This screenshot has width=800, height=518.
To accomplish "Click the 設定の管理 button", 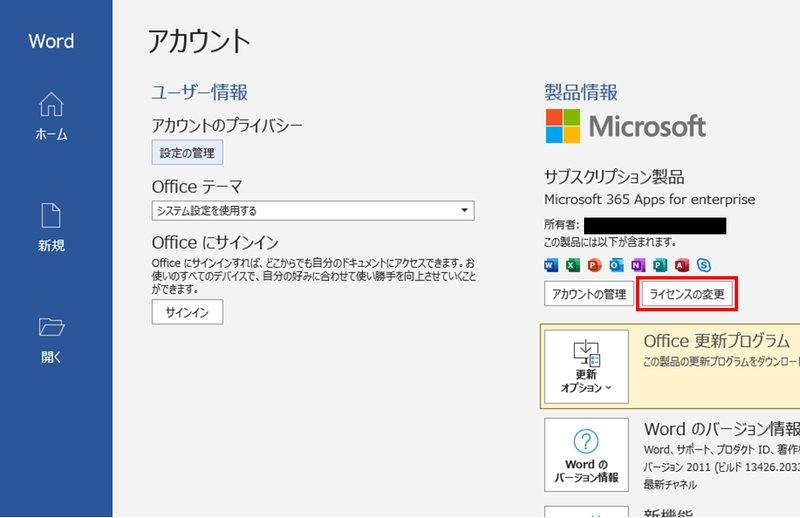I will 187,153.
